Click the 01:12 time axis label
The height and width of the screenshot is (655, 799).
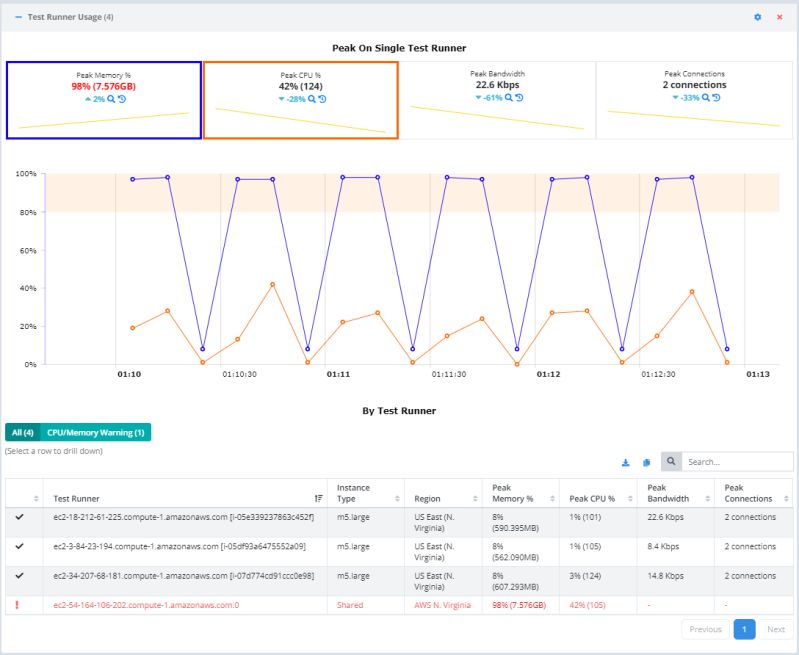[548, 374]
